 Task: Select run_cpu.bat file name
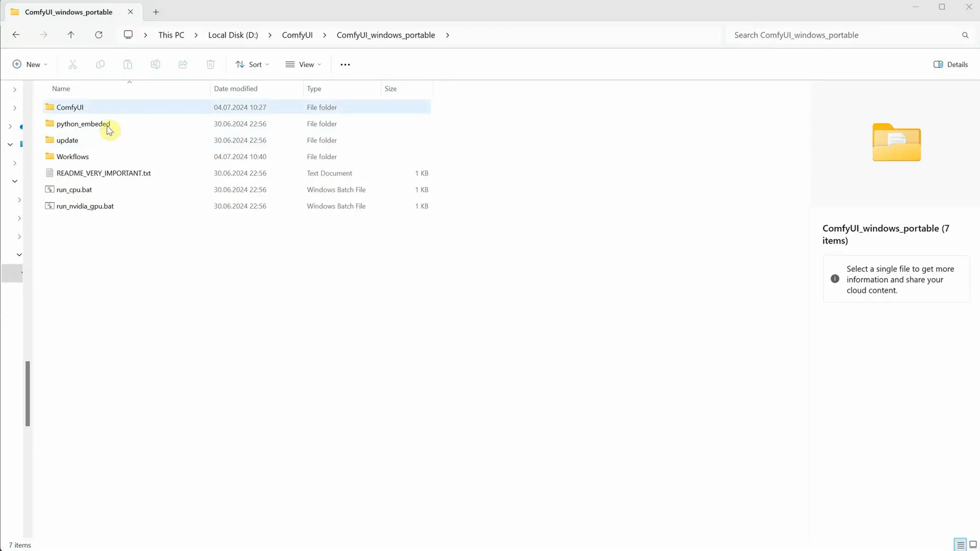[x=74, y=190]
